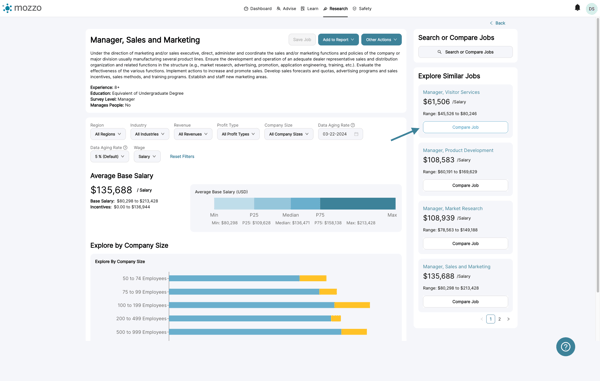600x381 pixels.
Task: Go to previous similar jobs page arrow
Action: coord(481,319)
